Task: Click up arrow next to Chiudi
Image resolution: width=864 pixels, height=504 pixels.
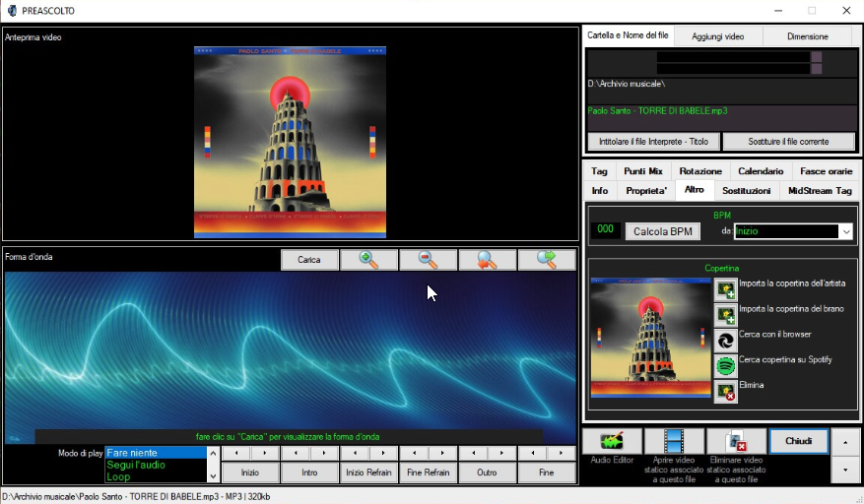Action: click(845, 442)
